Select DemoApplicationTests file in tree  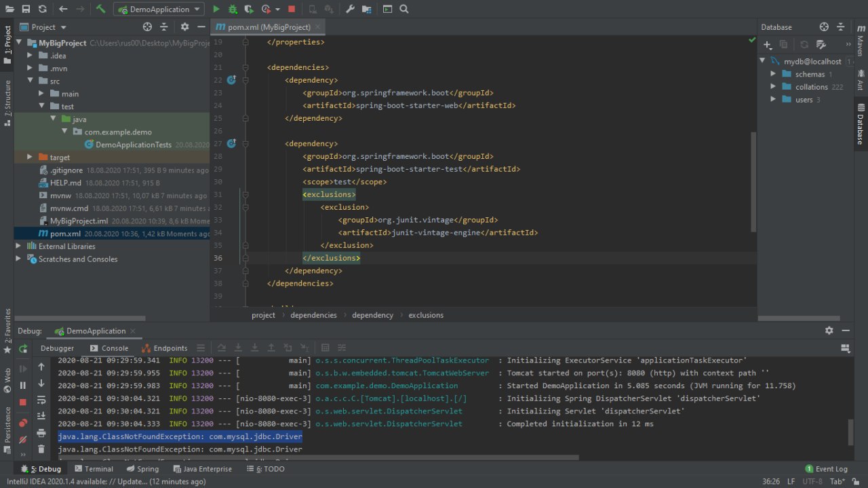pos(134,145)
